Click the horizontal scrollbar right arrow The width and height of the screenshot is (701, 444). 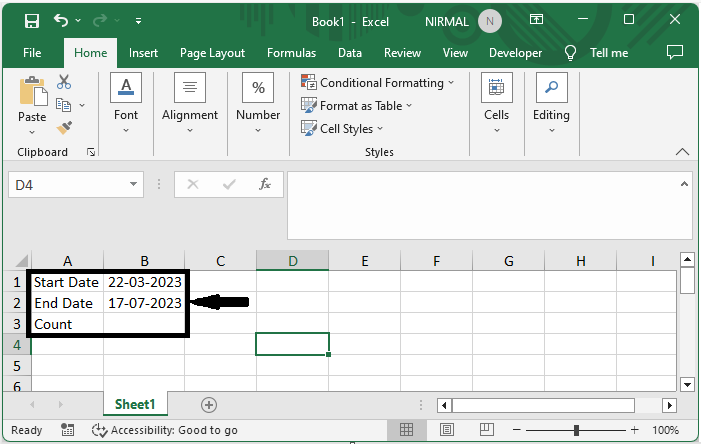[x=669, y=406]
